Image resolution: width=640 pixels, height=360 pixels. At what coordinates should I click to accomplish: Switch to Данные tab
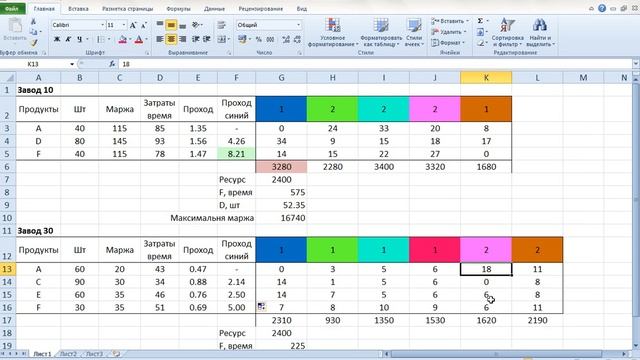214,9
